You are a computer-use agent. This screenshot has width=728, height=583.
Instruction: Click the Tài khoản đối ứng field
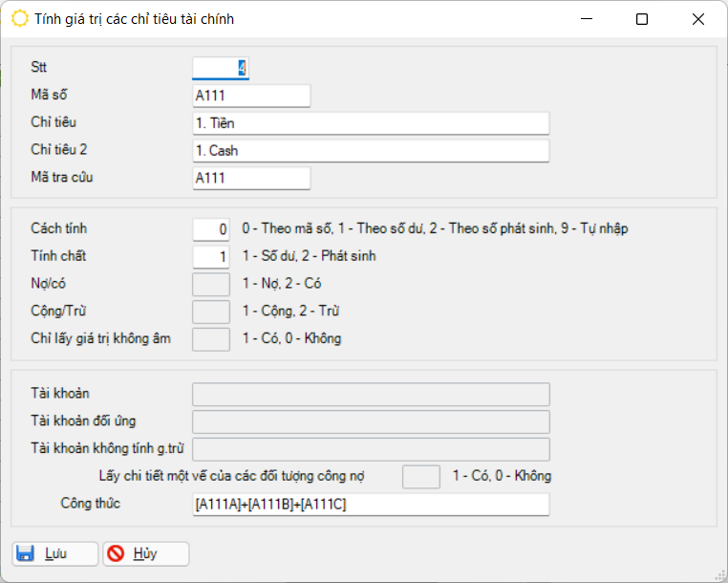371,422
